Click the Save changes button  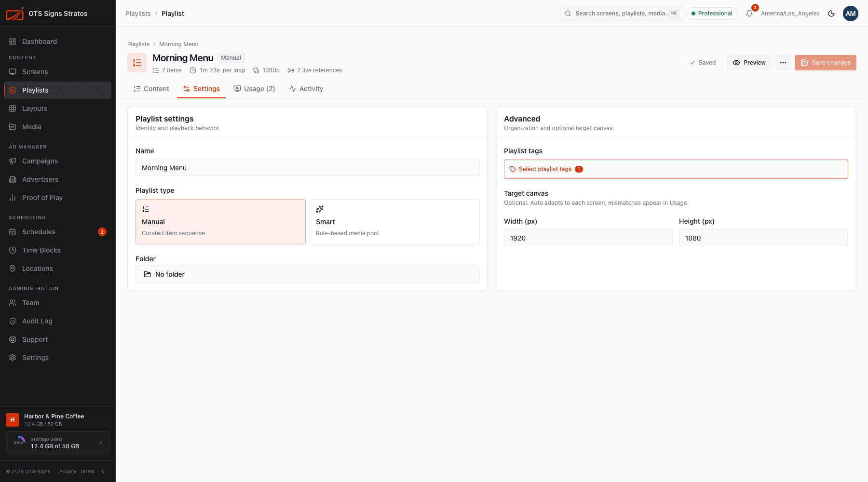tap(825, 63)
